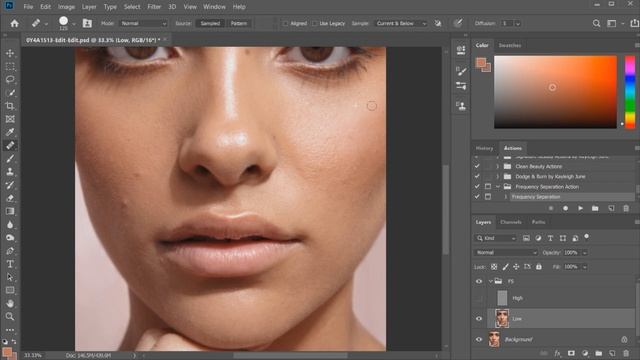Switch to the History tab
640x360 pixels.
coord(484,148)
